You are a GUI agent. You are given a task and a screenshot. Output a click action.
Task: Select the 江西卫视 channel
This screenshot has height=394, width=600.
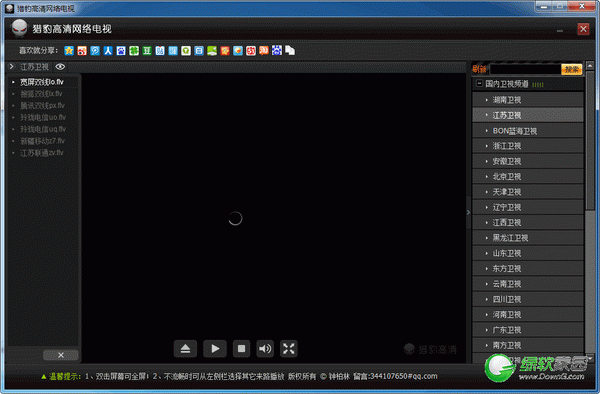point(528,223)
